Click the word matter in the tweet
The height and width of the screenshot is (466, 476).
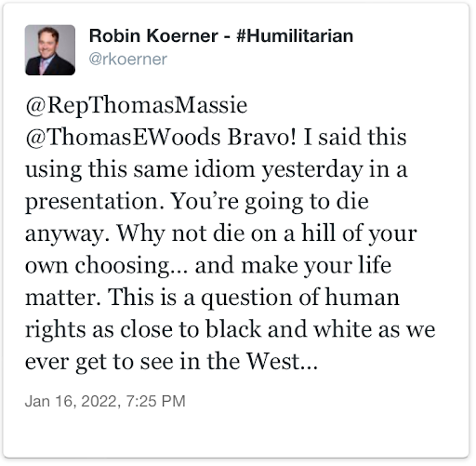tap(63, 298)
